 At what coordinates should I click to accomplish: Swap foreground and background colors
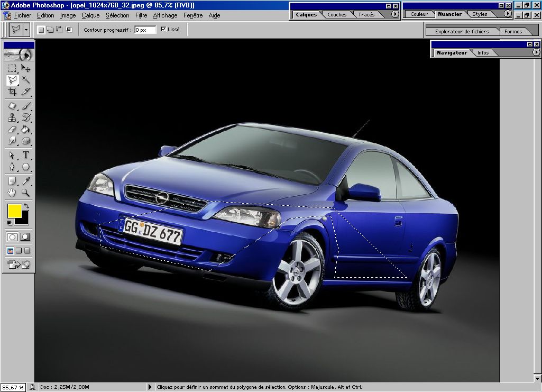[x=26, y=206]
